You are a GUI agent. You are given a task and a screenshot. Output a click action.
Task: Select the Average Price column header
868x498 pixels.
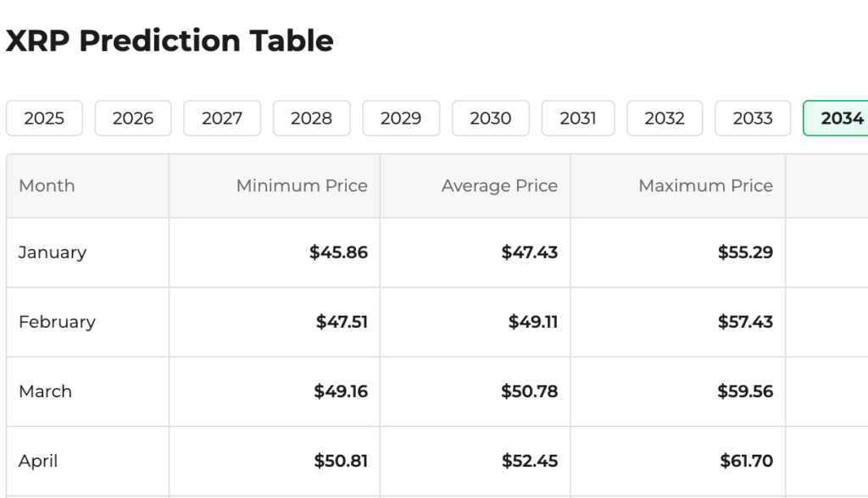pyautogui.click(x=499, y=185)
